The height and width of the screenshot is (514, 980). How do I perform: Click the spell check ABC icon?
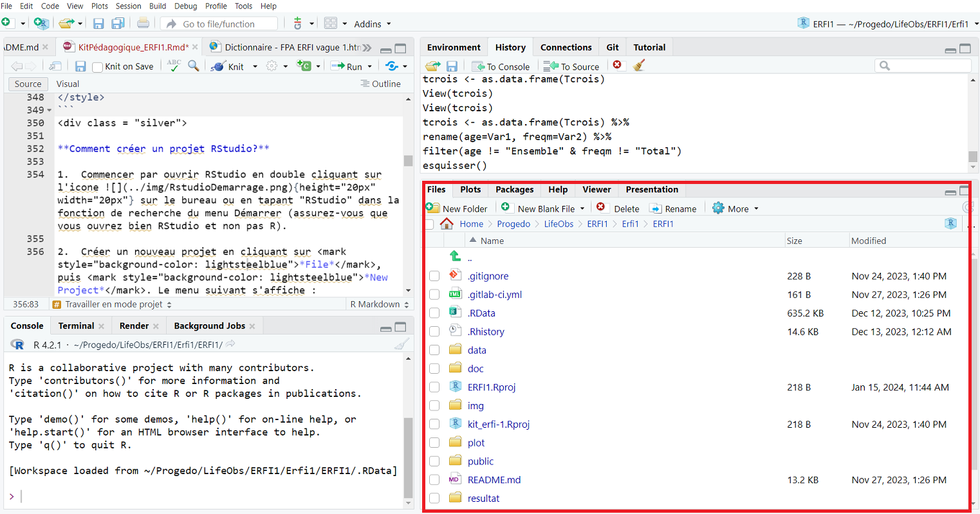174,66
